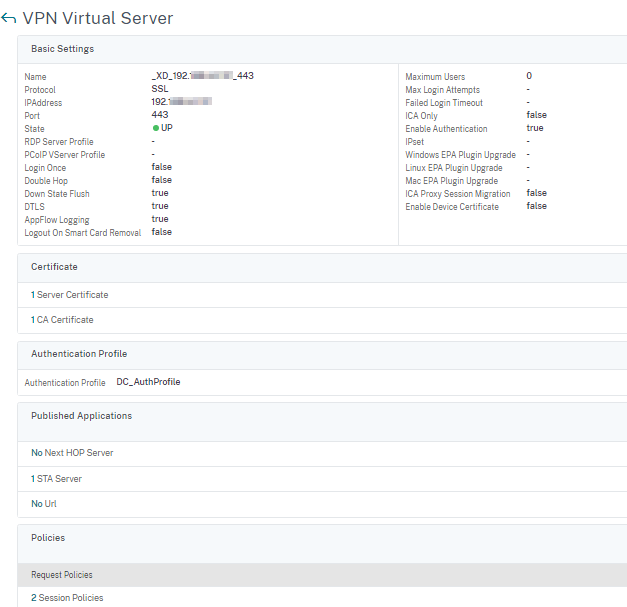Click the green UP state indicator dot

tap(156, 128)
